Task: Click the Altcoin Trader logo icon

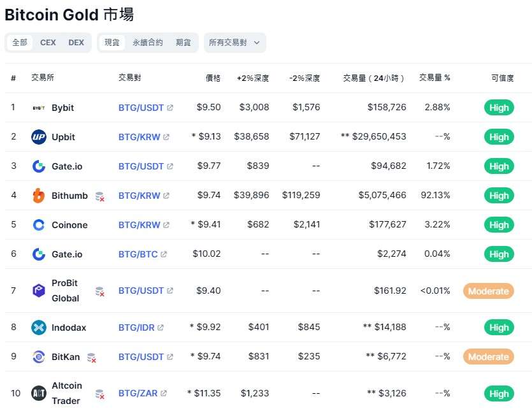Action: [38, 393]
